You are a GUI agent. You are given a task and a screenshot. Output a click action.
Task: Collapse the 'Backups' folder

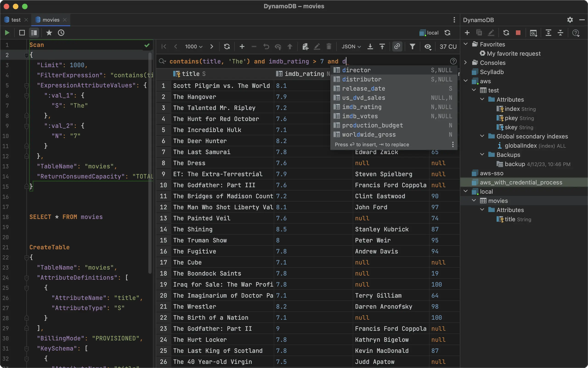tap(482, 155)
